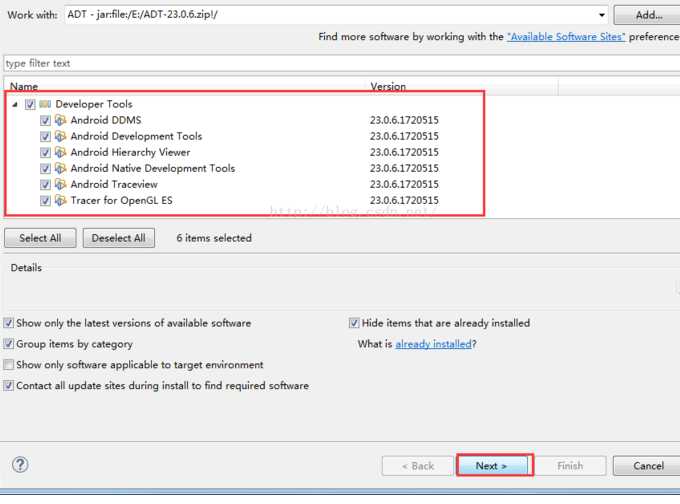Click the Tracer for OpenGL ES version number
Image resolution: width=680 pixels, height=504 pixels.
pyautogui.click(x=404, y=200)
